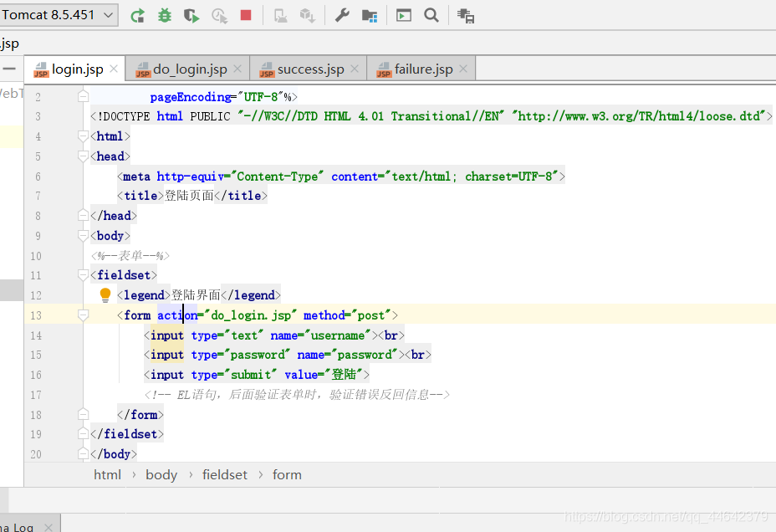Screen dimensions: 776x532
Task: Click the comment 表单 on line 10
Action: tap(130, 256)
